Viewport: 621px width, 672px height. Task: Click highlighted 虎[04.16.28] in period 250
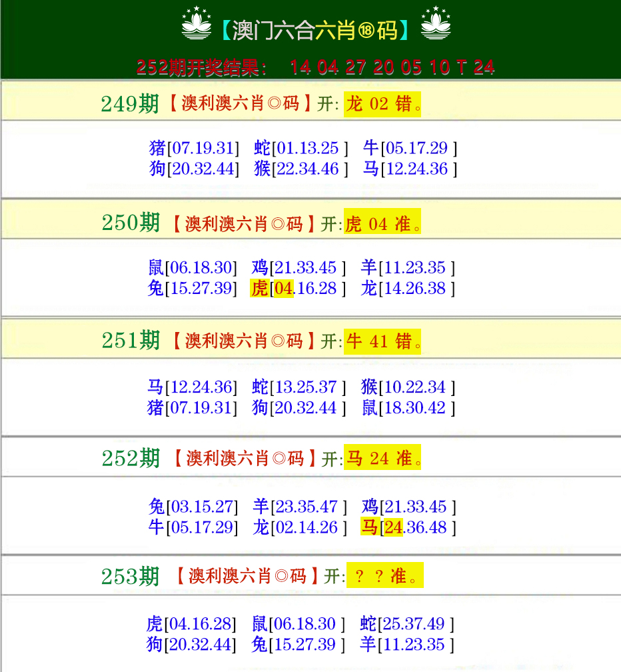pyautogui.click(x=298, y=288)
